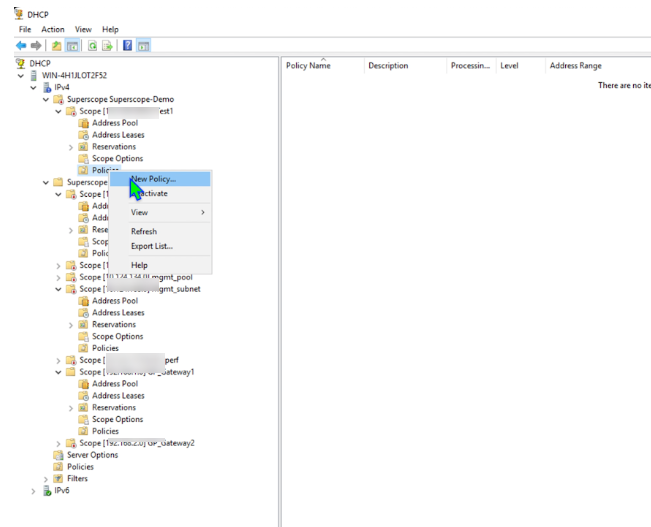Click the Refresh toolbar icon
Screen dimensions: 651x527
click(x=91, y=46)
